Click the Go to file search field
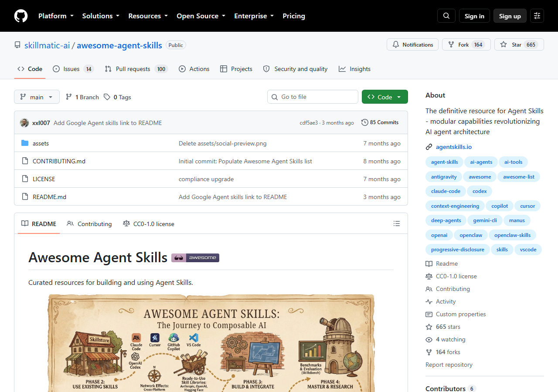This screenshot has height=392, width=558. coord(313,97)
